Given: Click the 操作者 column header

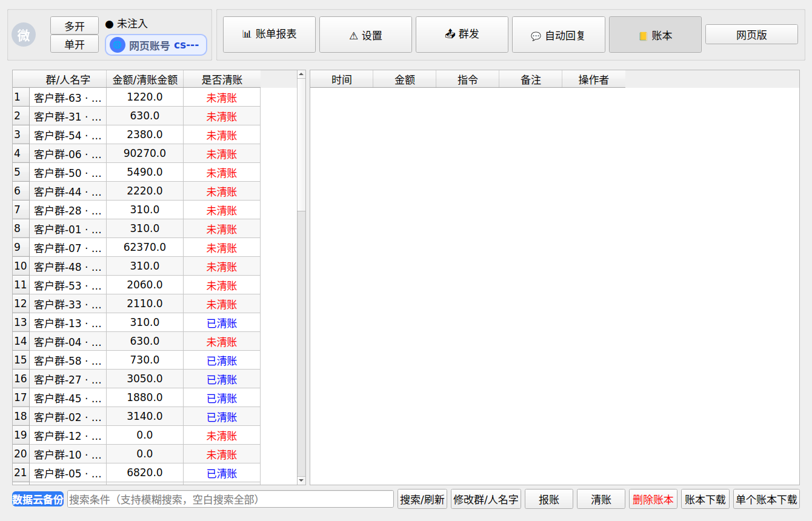Looking at the screenshot, I should [x=594, y=79].
